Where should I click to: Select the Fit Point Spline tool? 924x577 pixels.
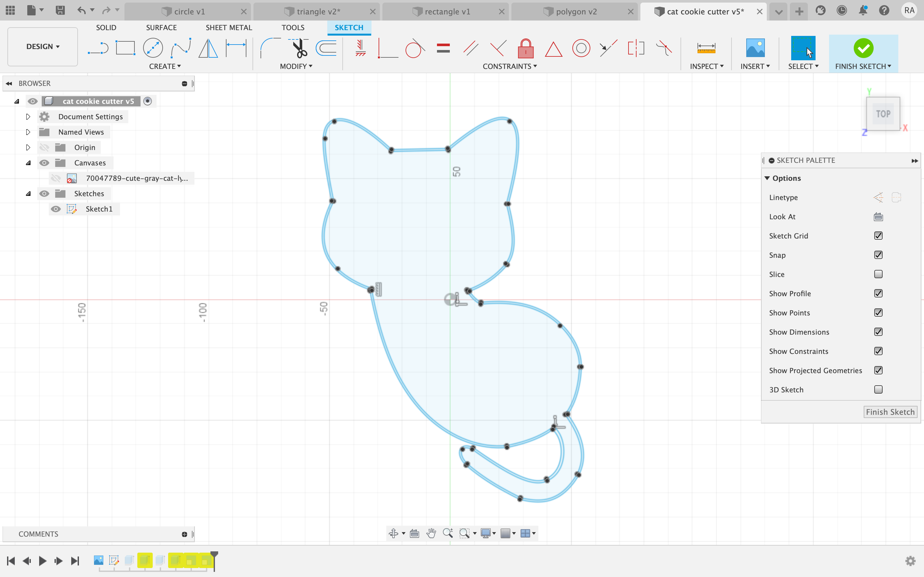pyautogui.click(x=181, y=48)
